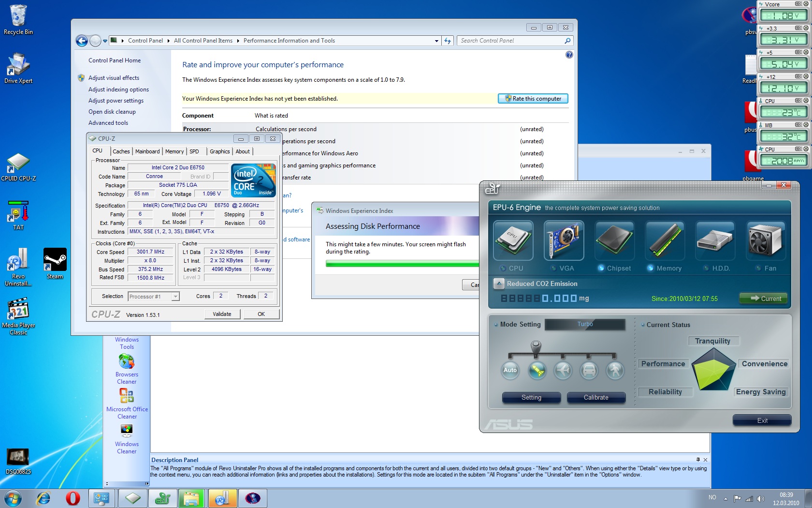Screen dimensions: 812x508
Task: Switch to the Mainboard tab in CPU-Z
Action: point(147,151)
